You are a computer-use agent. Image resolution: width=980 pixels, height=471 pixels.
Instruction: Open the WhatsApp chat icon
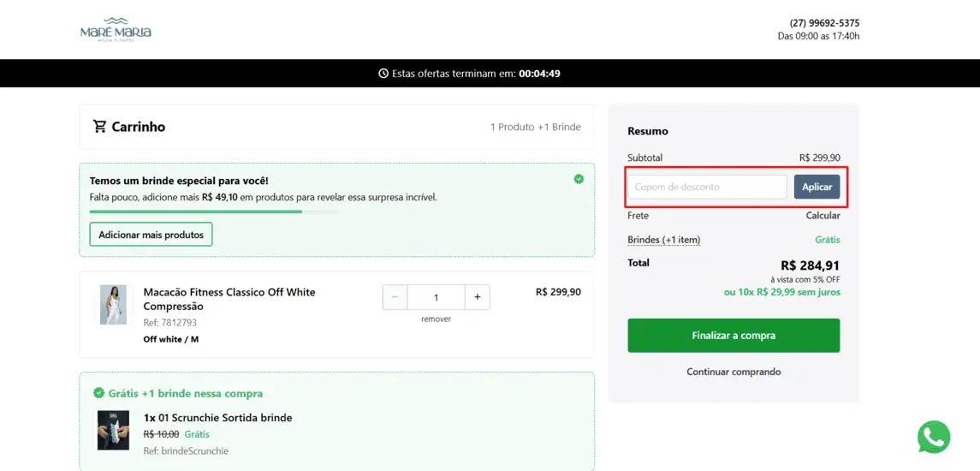[933, 437]
